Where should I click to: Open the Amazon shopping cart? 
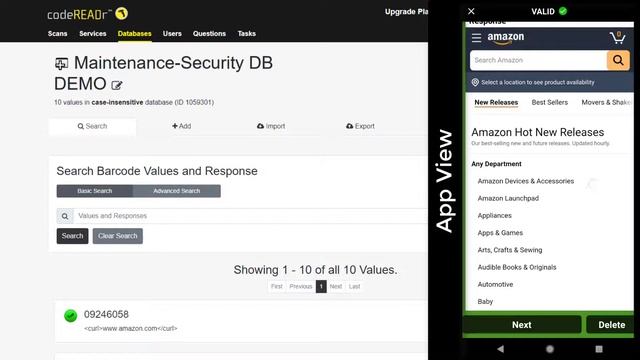tap(617, 38)
